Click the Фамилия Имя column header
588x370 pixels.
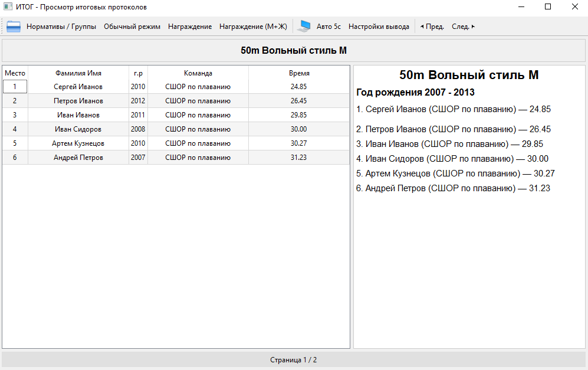tap(78, 73)
